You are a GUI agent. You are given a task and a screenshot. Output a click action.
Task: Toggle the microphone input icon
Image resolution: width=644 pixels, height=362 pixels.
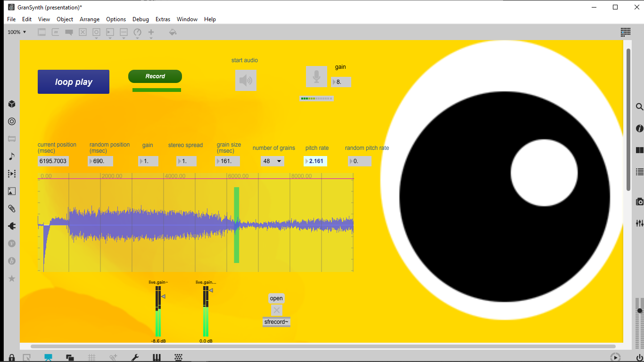(x=316, y=76)
